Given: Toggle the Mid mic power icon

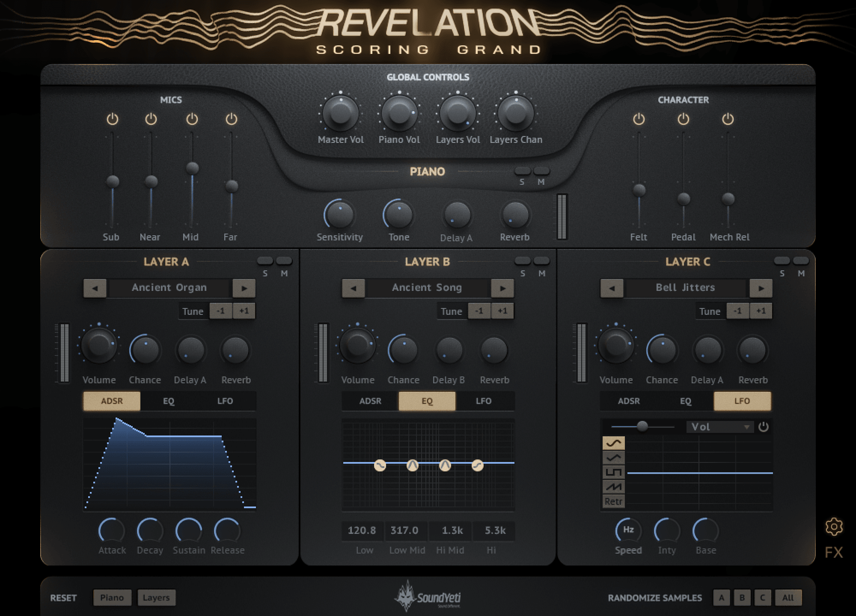Looking at the screenshot, I should pos(192,119).
